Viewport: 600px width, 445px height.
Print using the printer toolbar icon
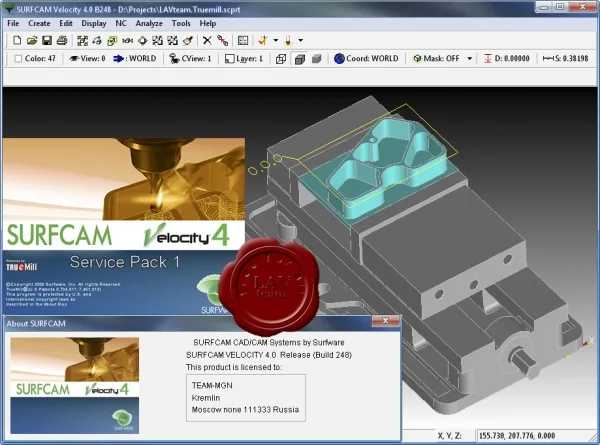click(x=62, y=40)
